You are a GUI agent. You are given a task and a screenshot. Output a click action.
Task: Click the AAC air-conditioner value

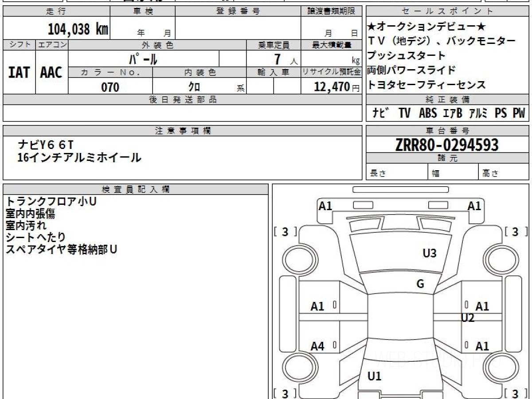coord(51,72)
